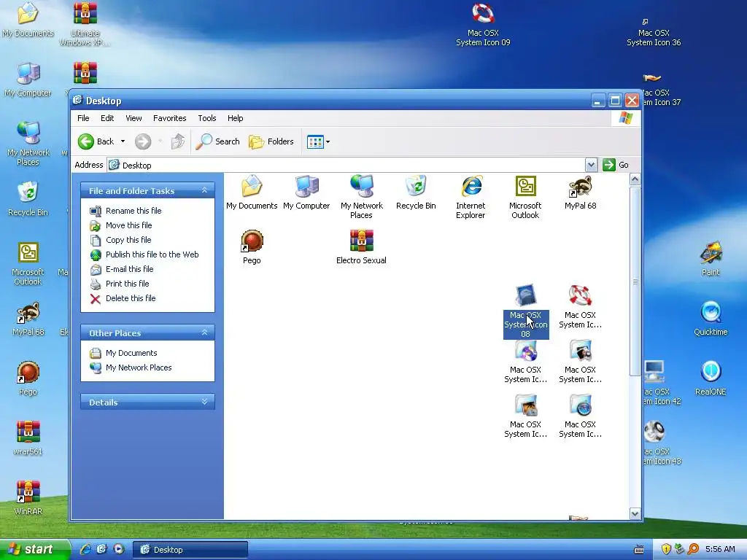
Task: Select WinRAR shortcut on desktop
Action: pos(28,497)
